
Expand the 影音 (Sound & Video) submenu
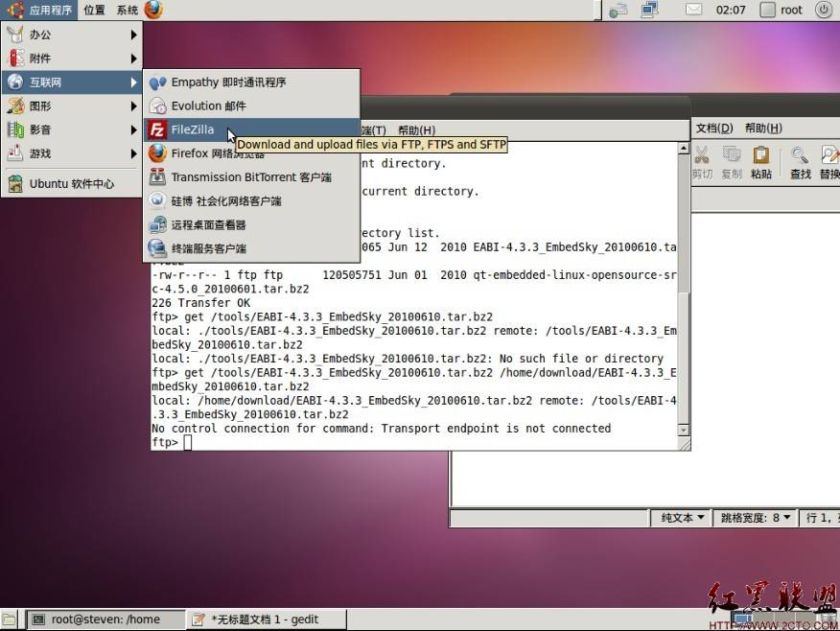pos(72,129)
